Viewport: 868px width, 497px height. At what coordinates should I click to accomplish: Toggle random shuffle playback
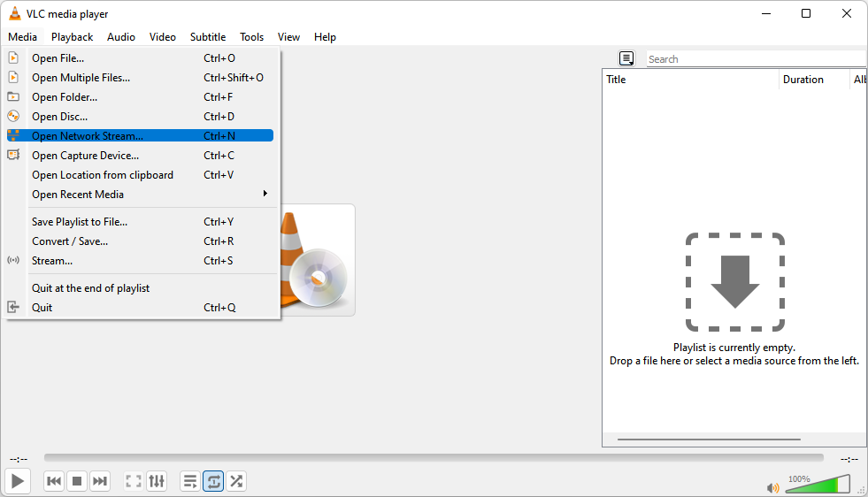click(236, 481)
